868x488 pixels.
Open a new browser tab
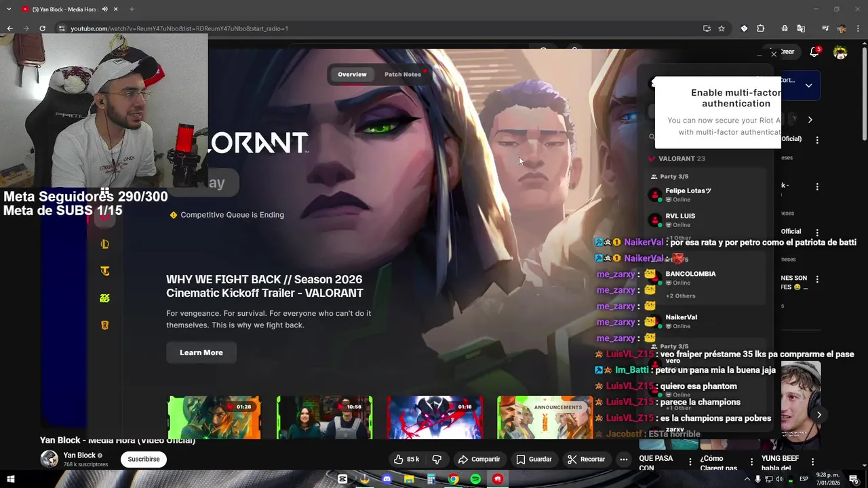coord(132,9)
